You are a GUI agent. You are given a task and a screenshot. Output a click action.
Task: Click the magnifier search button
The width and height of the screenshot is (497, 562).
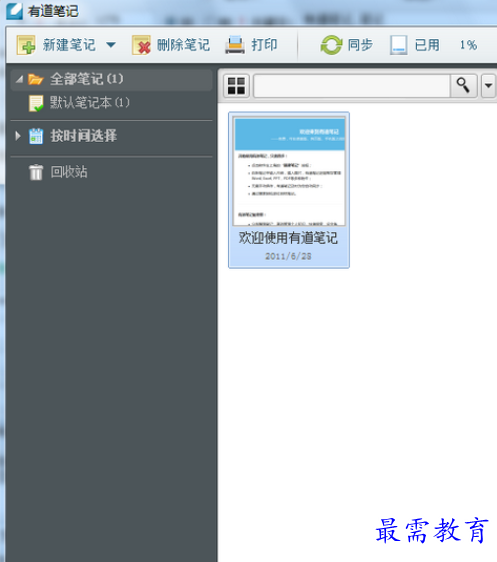tap(463, 86)
